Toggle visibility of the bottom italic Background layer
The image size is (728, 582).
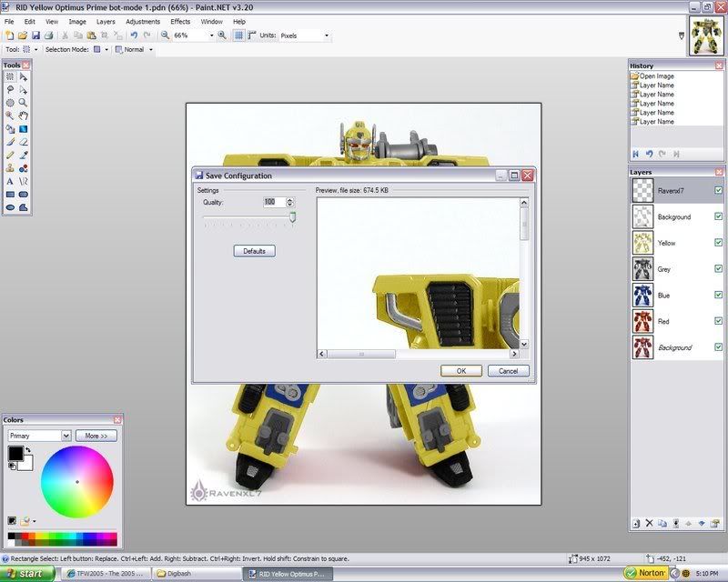[718, 347]
